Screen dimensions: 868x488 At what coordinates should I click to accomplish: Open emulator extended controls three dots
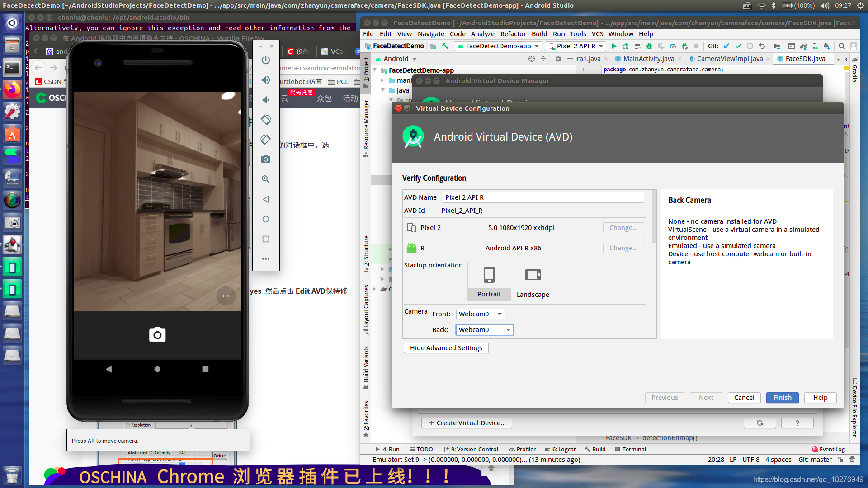click(266, 259)
